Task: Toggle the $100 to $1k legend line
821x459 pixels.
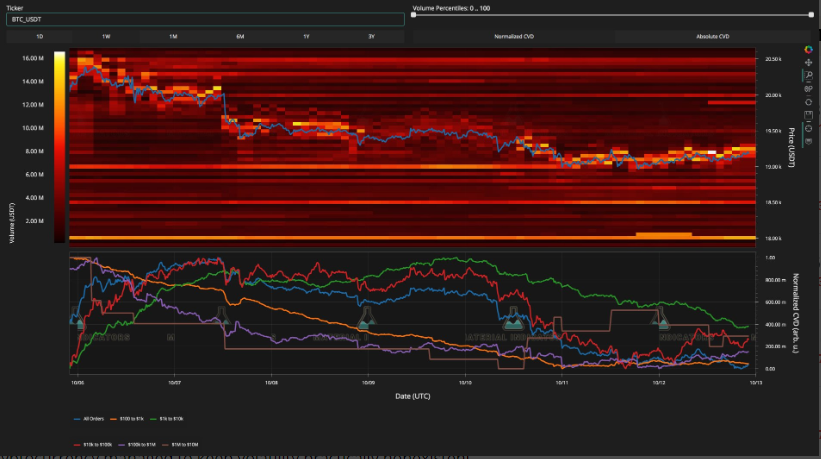Action: coord(127,419)
